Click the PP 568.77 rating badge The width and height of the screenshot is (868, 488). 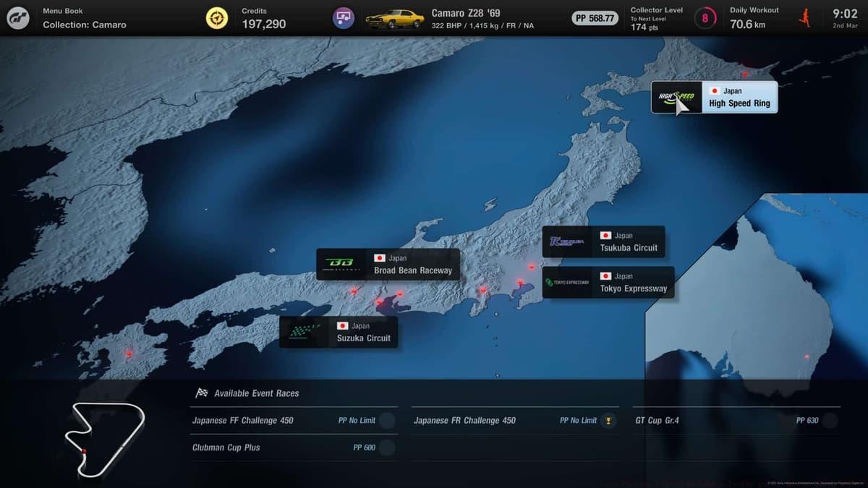point(595,18)
